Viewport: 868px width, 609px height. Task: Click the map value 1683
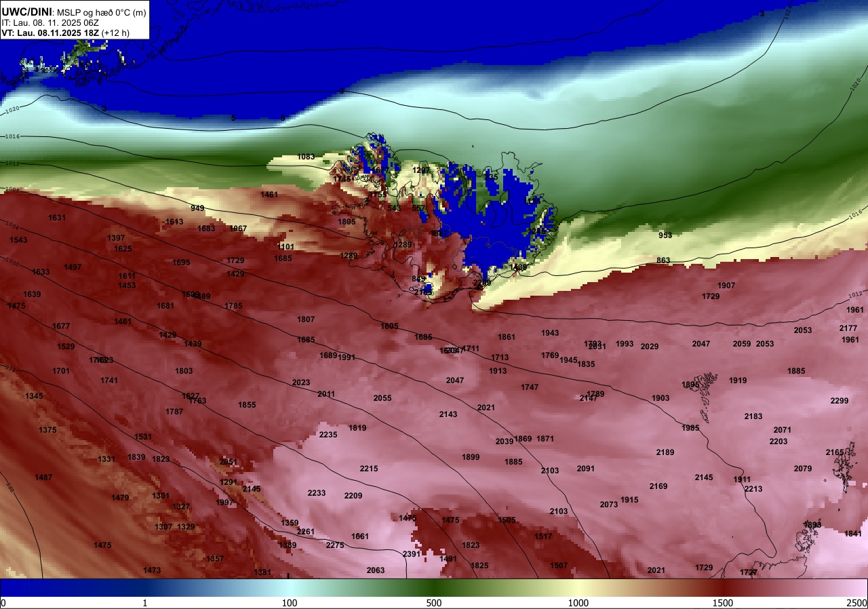tap(206, 229)
